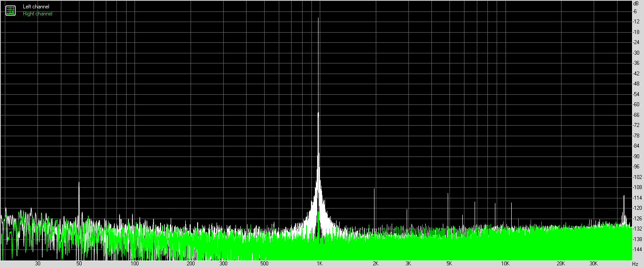This screenshot has width=644, height=268.
Task: Click the 200 Hz frequency axis label
Action: click(191, 264)
